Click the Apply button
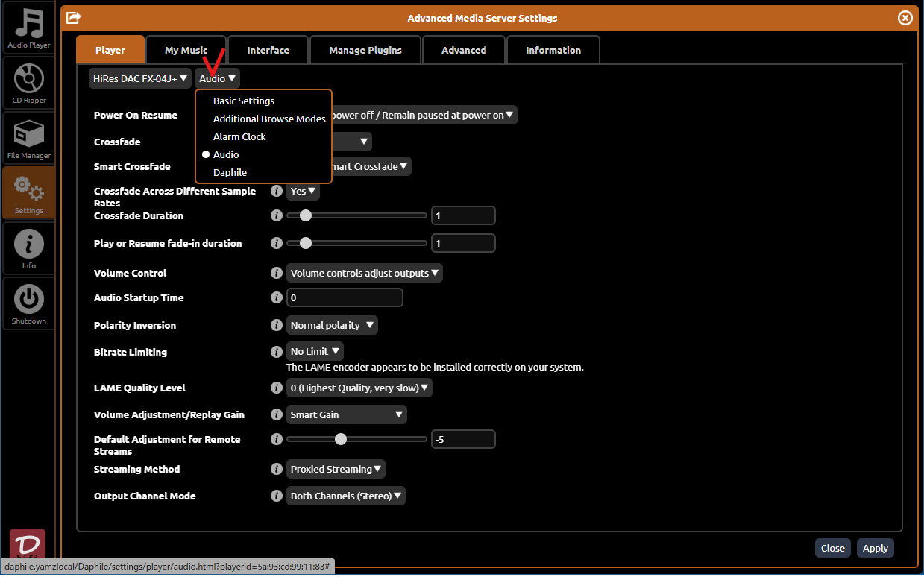The image size is (924, 577). (x=875, y=548)
